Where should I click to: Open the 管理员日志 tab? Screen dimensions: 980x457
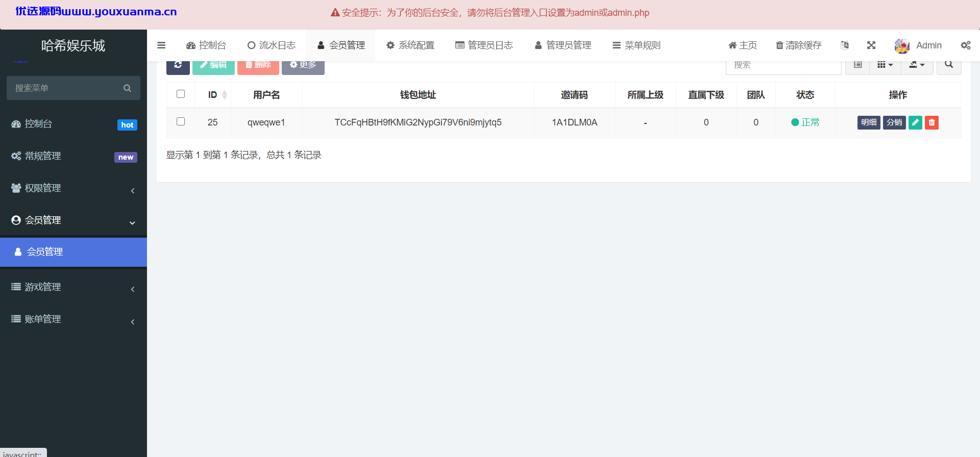click(484, 45)
